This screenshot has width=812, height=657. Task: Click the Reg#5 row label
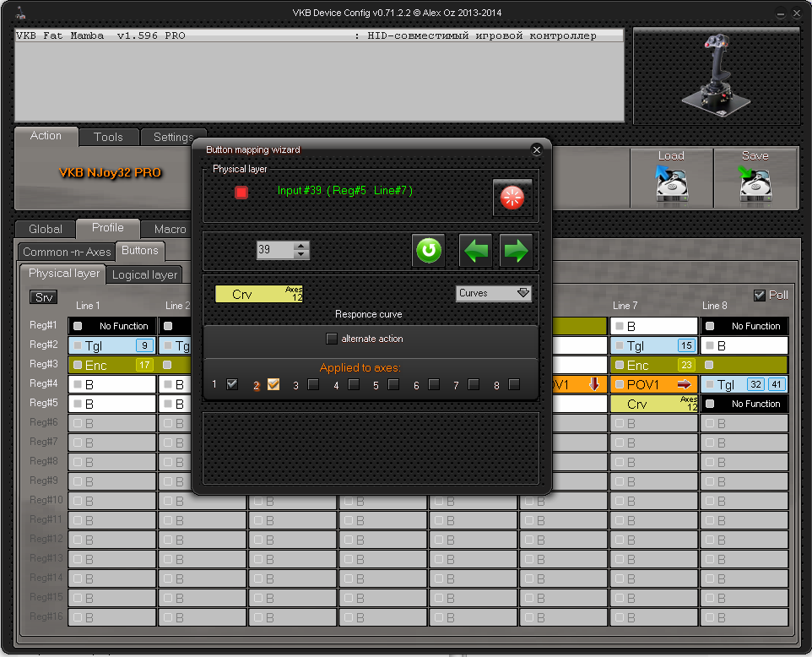[x=44, y=403]
